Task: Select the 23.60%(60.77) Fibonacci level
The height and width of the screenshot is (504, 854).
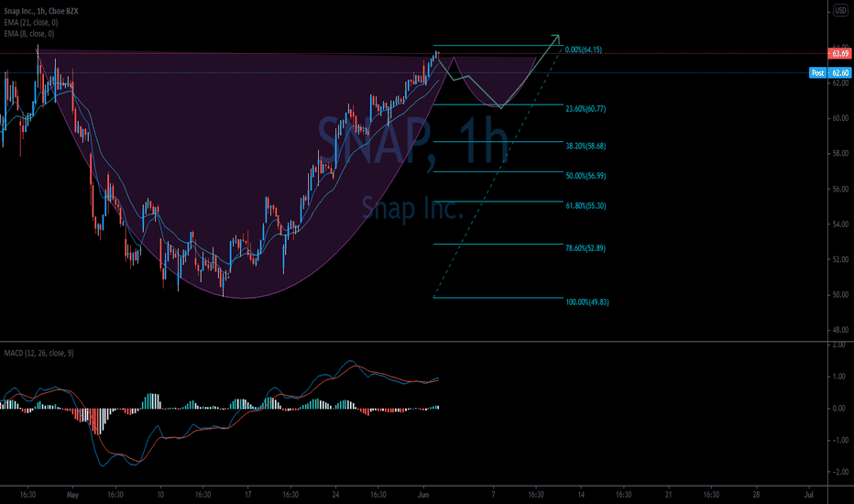Action: 586,109
